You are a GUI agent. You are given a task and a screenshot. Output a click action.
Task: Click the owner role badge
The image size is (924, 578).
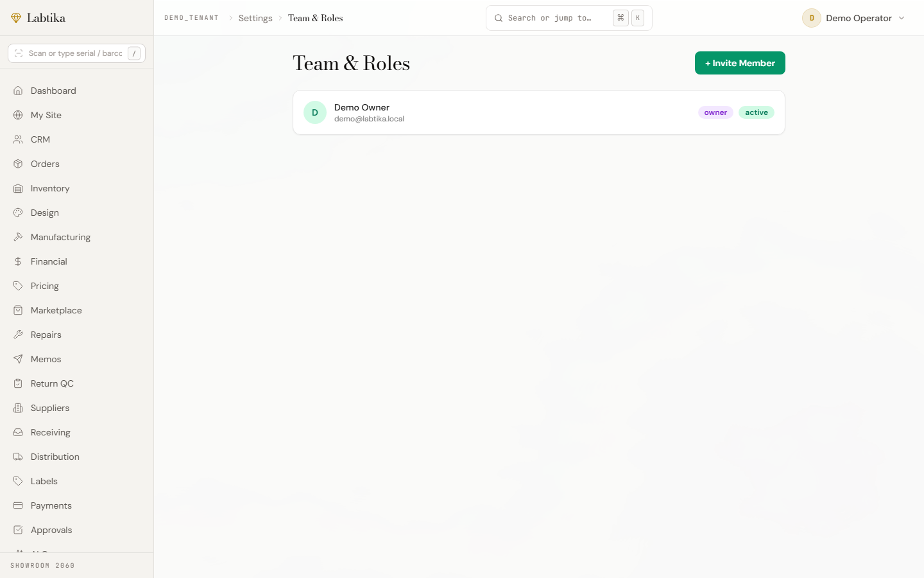pyautogui.click(x=715, y=112)
